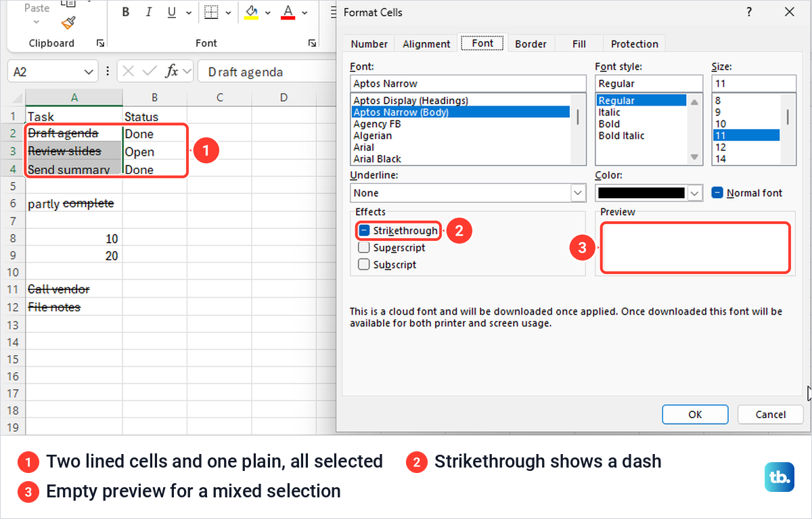Viewport: 812px width, 519px height.
Task: Open the Protection tab
Action: click(634, 44)
